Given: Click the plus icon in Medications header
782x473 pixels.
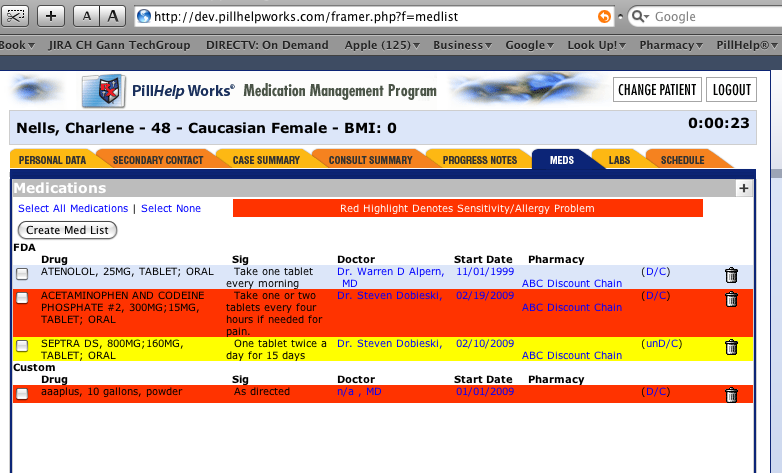Looking at the screenshot, I should pos(743,188).
